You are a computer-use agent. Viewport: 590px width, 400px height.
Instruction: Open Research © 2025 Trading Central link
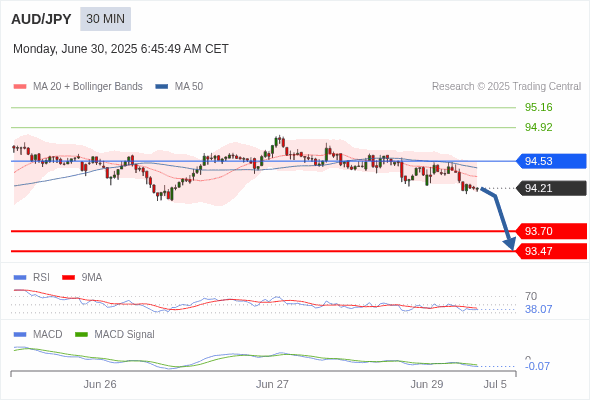tap(506, 87)
